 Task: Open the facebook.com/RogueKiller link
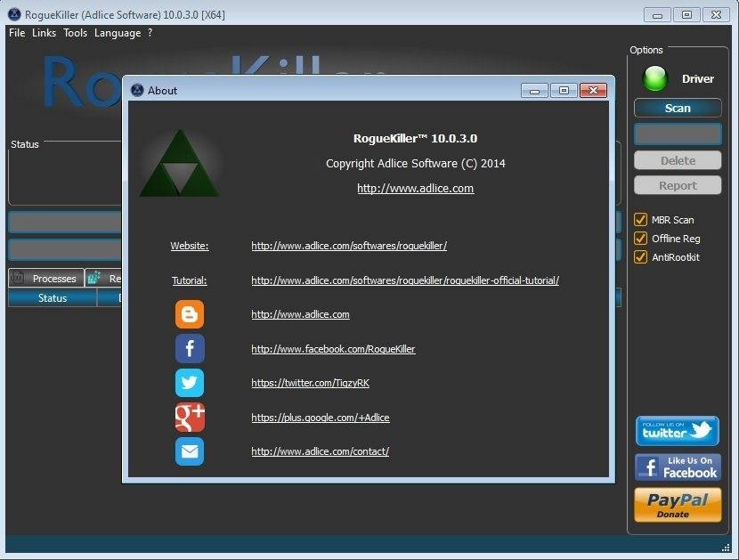pyautogui.click(x=333, y=349)
